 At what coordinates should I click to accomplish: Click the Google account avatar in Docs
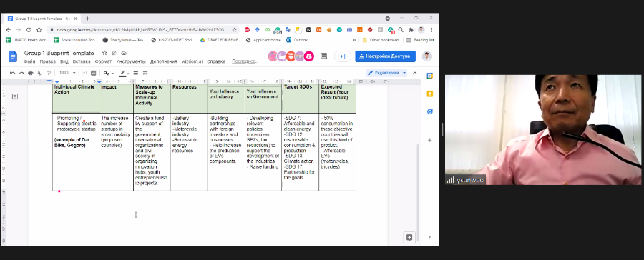click(426, 56)
